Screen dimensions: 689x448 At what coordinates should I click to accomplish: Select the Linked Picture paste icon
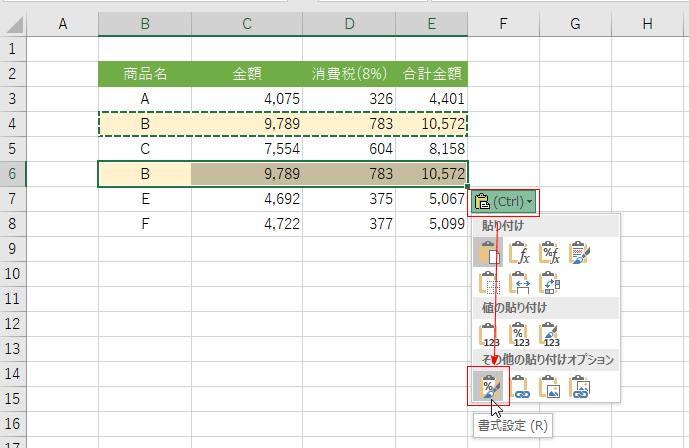581,385
